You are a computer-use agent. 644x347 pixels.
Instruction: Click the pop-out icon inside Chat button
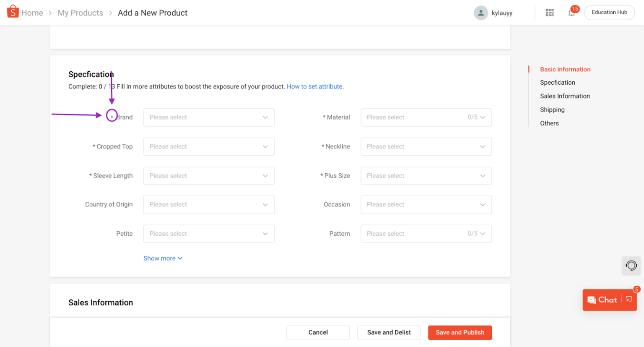628,299
